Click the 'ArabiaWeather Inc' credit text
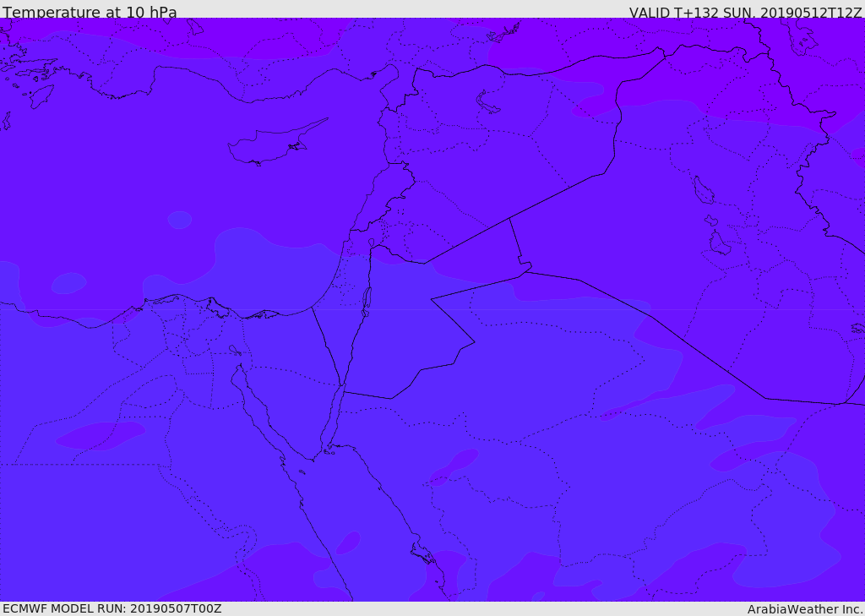This screenshot has width=865, height=616. tap(805, 609)
